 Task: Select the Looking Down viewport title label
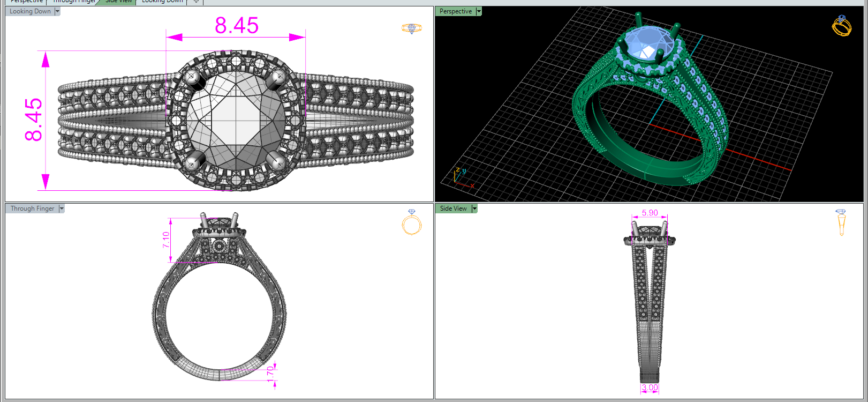coord(30,11)
